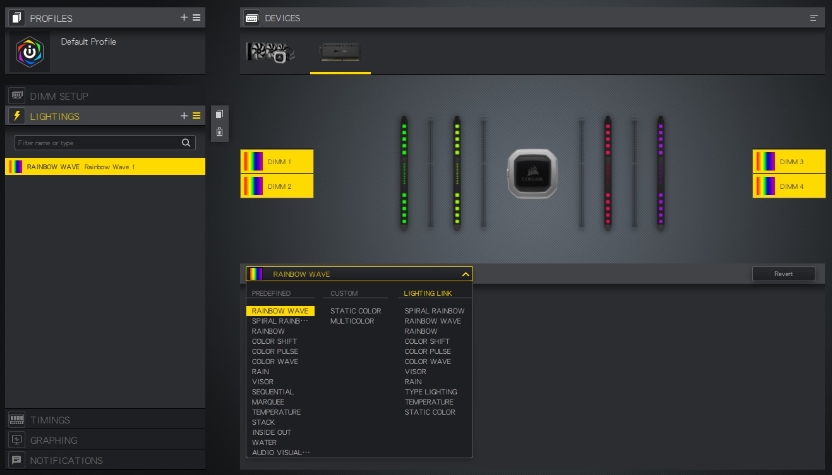The image size is (832, 475).
Task: Choose predefined Visor effect
Action: (263, 382)
